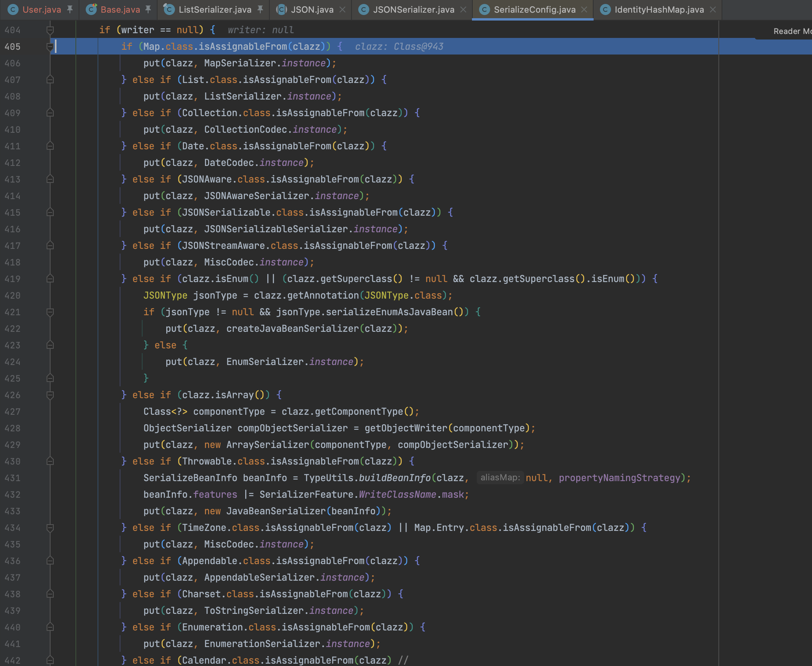Switch to the JSON.java tab
Screen dimensions: 812x666
pos(312,9)
